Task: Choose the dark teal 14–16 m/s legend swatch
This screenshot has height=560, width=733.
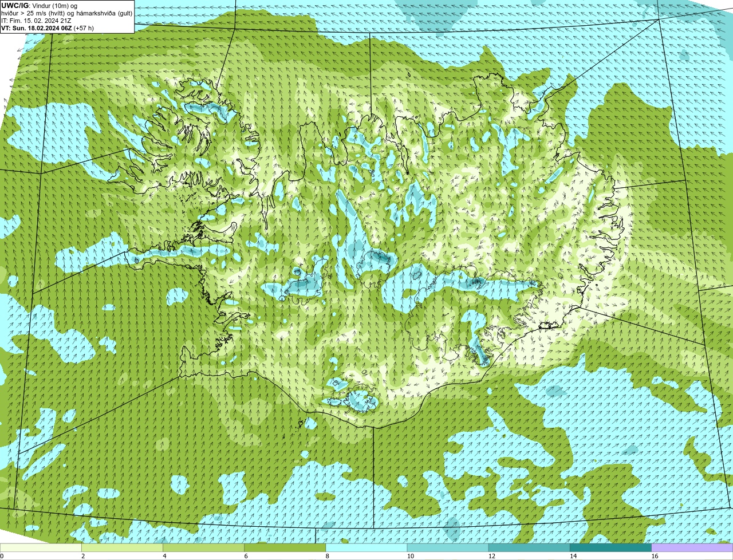Action: click(612, 548)
